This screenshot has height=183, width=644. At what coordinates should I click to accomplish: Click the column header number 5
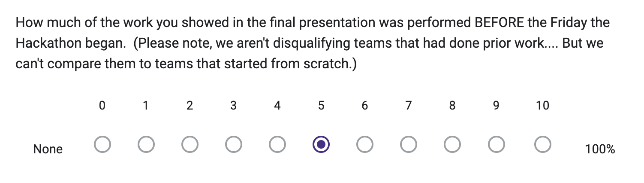[x=321, y=106]
